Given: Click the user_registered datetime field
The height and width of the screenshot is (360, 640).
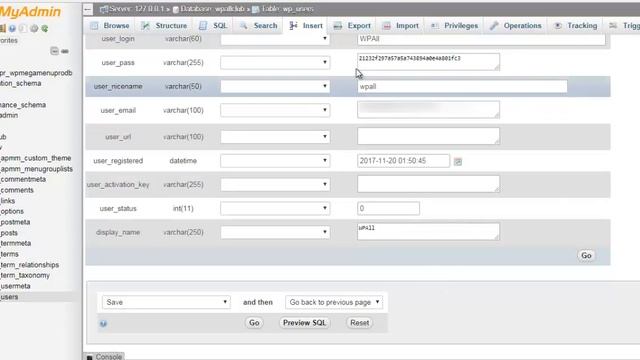Looking at the screenshot, I should pos(403,161).
